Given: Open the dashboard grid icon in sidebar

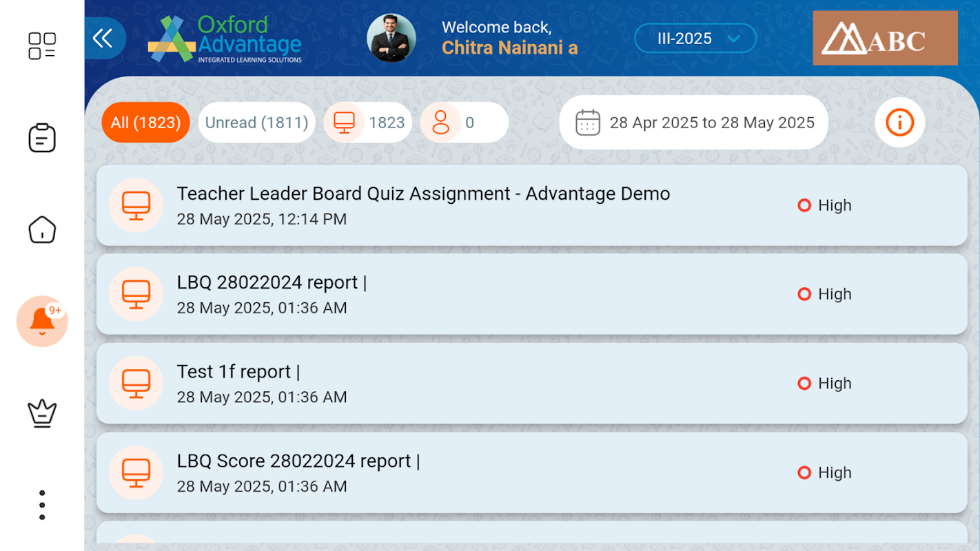Looking at the screenshot, I should pyautogui.click(x=42, y=46).
